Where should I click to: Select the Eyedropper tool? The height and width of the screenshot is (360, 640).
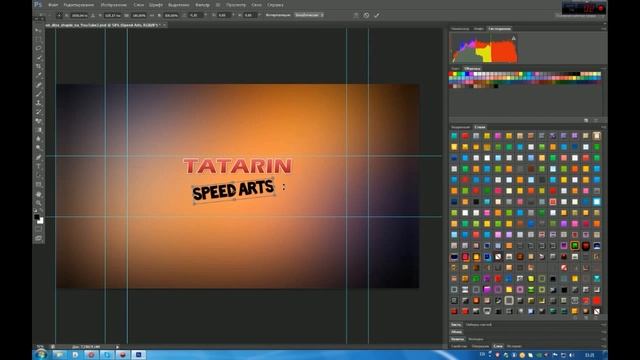(x=38, y=76)
